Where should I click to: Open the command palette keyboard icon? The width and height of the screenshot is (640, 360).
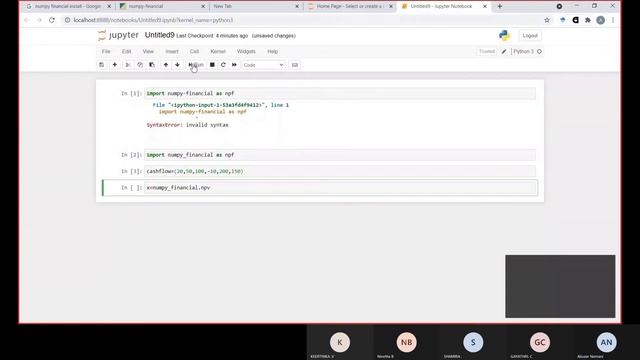tap(295, 65)
